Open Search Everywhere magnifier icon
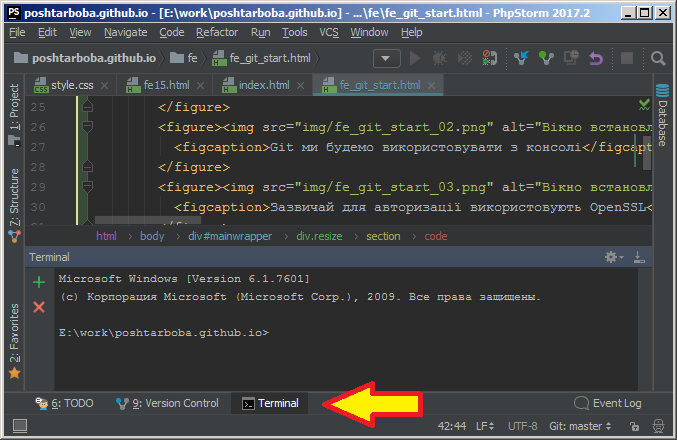The height and width of the screenshot is (440, 677). 658,58
